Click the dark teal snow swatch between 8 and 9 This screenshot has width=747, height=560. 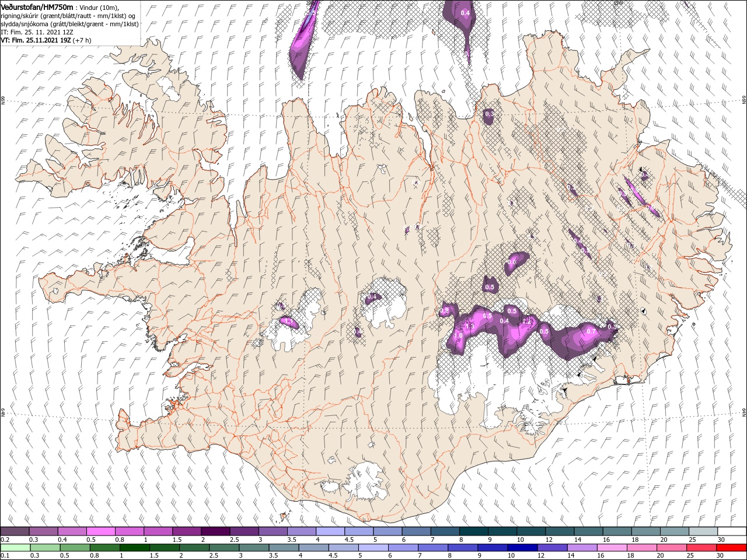tap(474, 531)
